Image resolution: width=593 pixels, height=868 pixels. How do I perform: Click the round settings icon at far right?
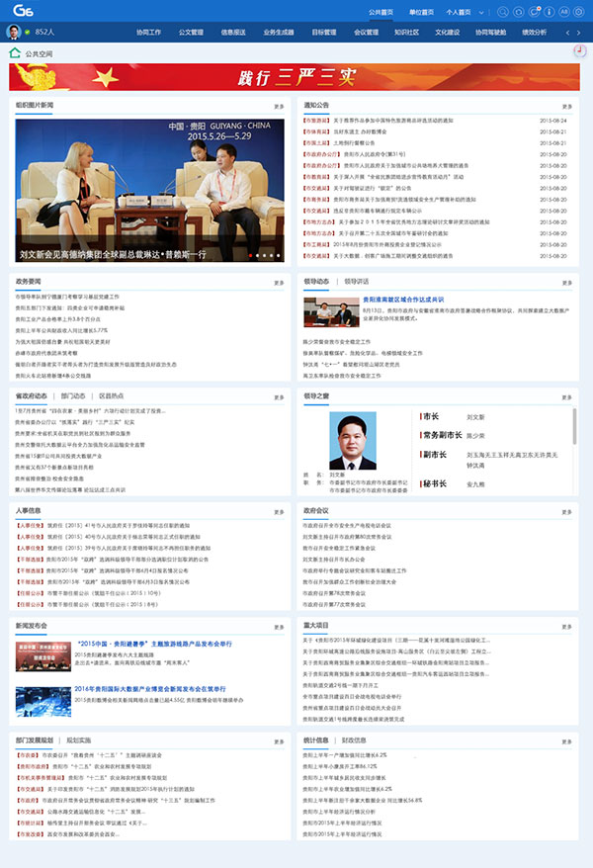579,12
